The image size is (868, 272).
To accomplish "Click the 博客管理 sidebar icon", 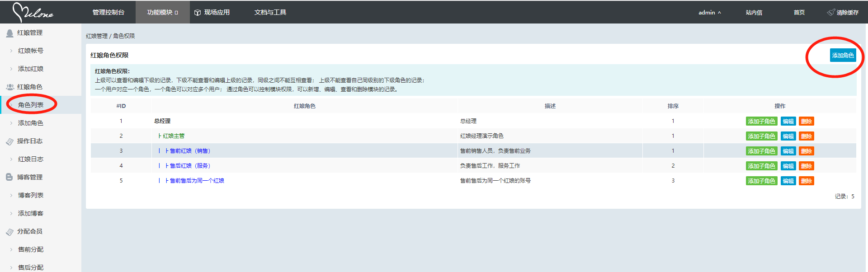I will [x=9, y=177].
